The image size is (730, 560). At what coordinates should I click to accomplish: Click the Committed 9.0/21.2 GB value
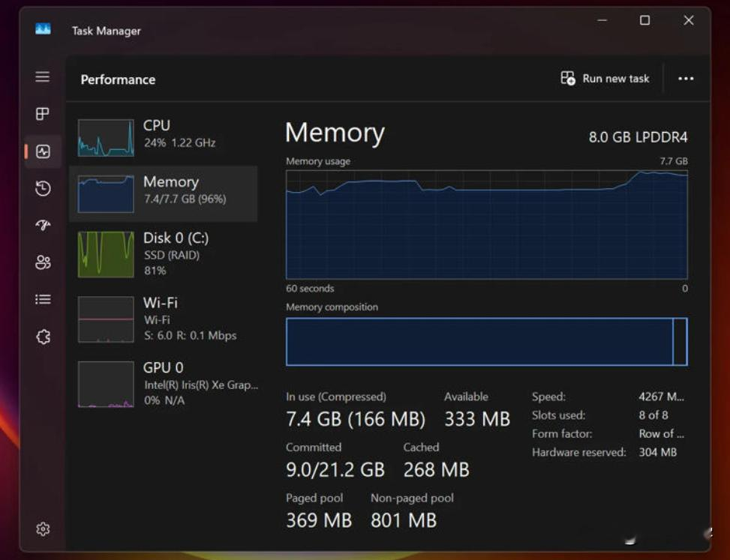[335, 470]
